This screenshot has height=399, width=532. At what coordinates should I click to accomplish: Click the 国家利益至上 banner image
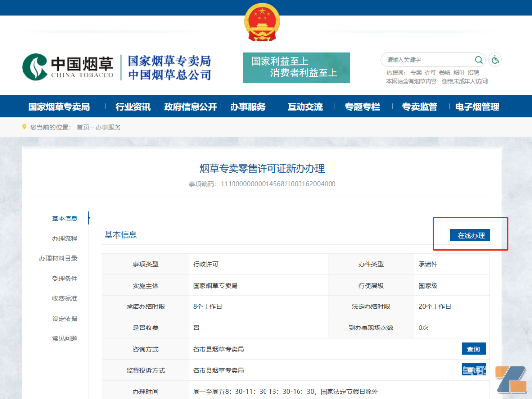[296, 68]
